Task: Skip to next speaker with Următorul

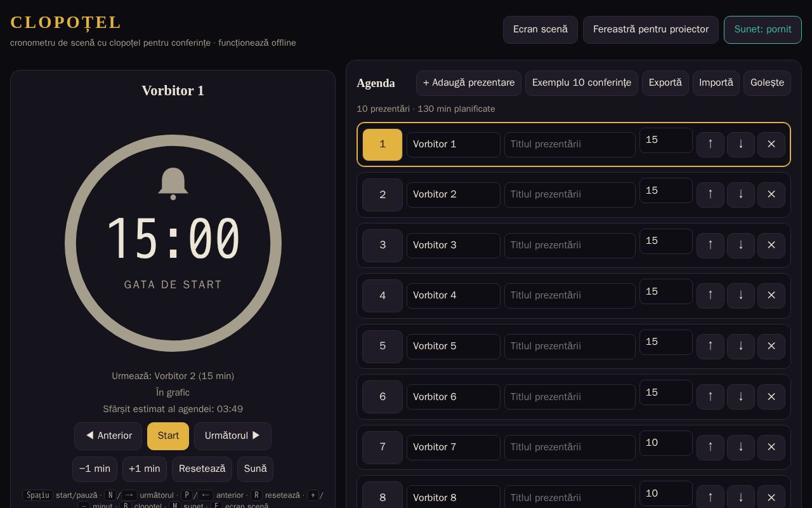Action: click(x=233, y=436)
